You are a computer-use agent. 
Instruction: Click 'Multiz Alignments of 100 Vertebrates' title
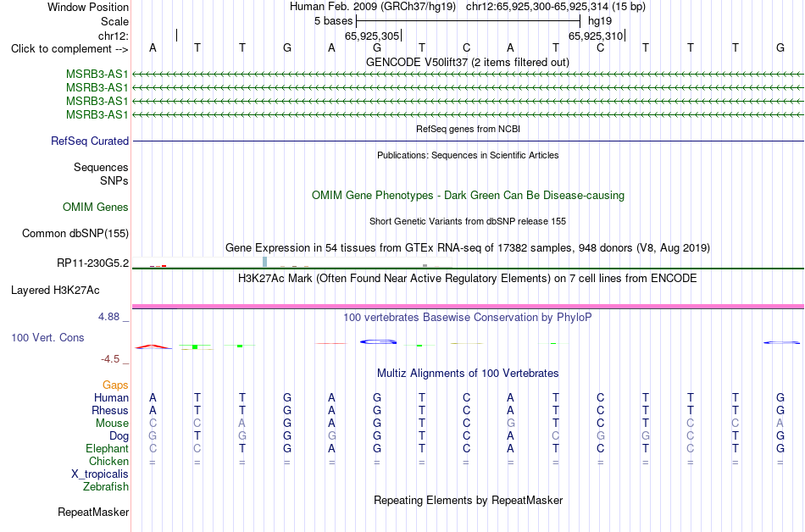coord(468,373)
